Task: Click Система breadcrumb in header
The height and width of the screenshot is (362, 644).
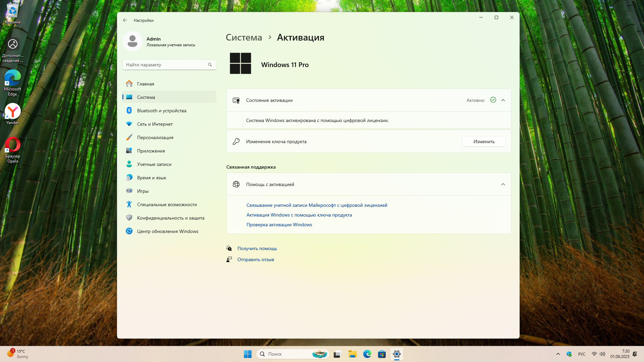Action: click(244, 38)
